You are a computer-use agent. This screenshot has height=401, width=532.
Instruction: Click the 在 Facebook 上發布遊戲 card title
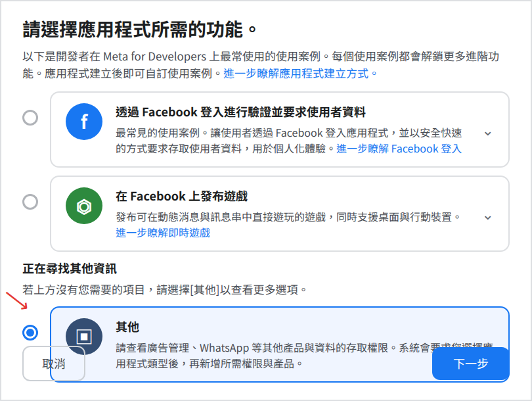coord(181,197)
